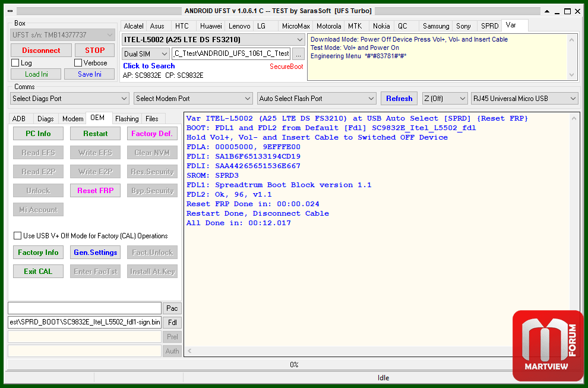The height and width of the screenshot is (388, 588).
Task: Click the empty Pac path input field
Action: pyautogui.click(x=85, y=308)
